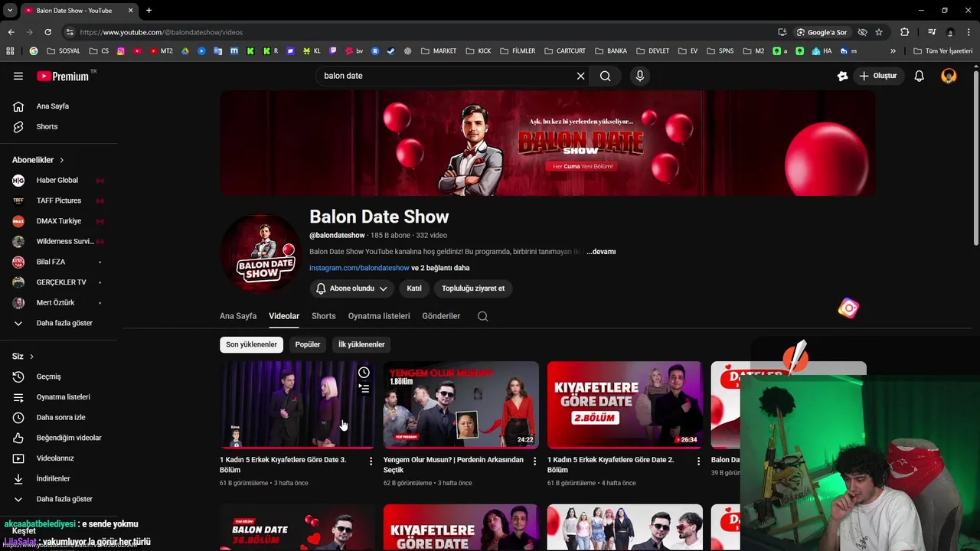Expand the Siz section chevron
This screenshot has width=980, height=551.
31,357
